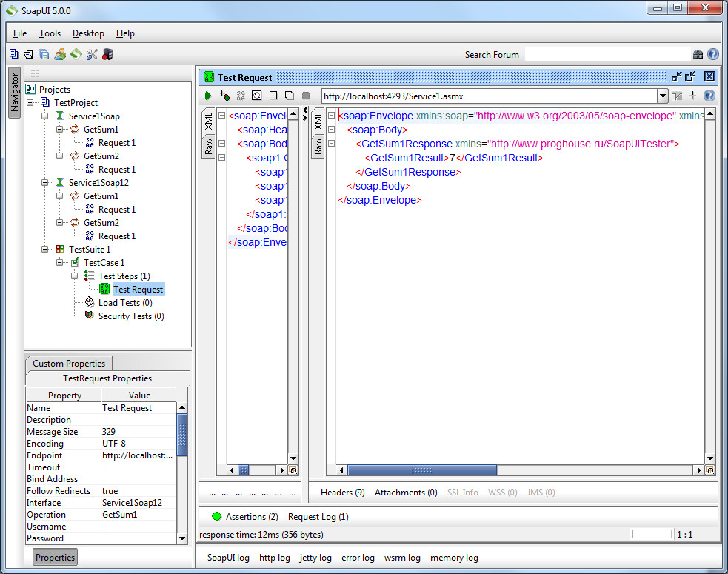Open the endpoint URL dropdown arrow
Viewport: 728px width, 574px height.
tap(663, 96)
